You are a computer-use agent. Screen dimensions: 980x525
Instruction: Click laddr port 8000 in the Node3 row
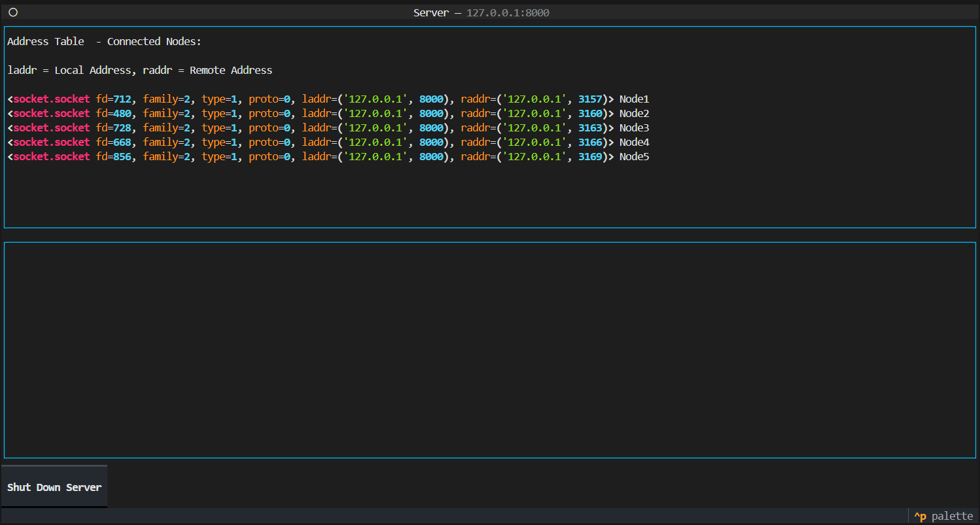(431, 128)
